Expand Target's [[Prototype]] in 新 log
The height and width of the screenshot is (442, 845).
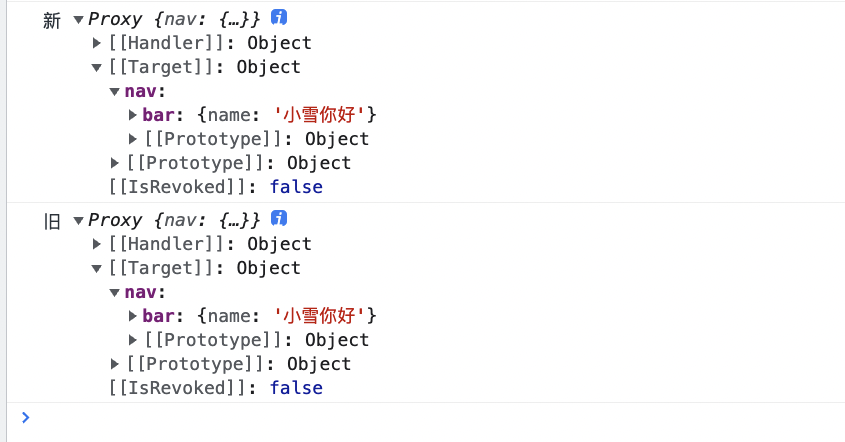[x=114, y=163]
